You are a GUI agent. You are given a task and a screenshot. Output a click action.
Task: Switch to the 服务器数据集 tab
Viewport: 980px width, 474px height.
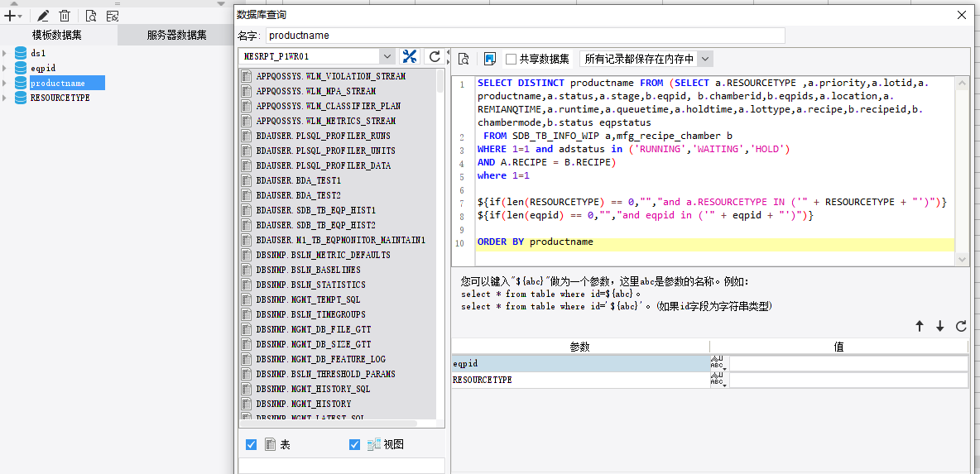[177, 35]
